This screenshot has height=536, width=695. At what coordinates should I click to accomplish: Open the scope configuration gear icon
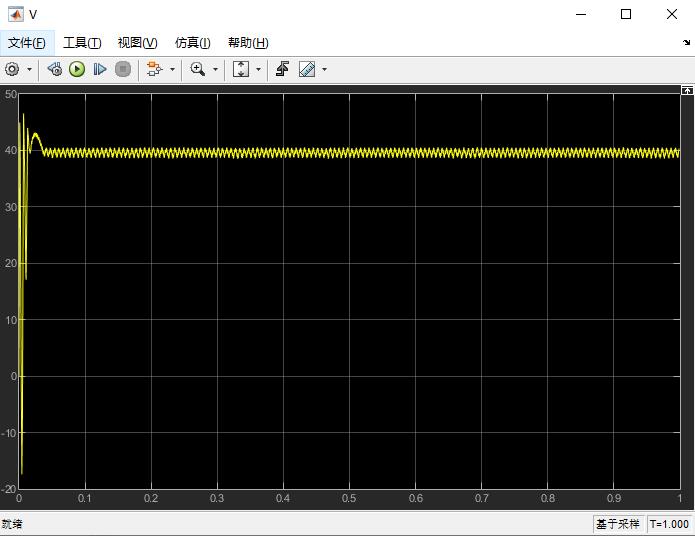(x=12, y=69)
